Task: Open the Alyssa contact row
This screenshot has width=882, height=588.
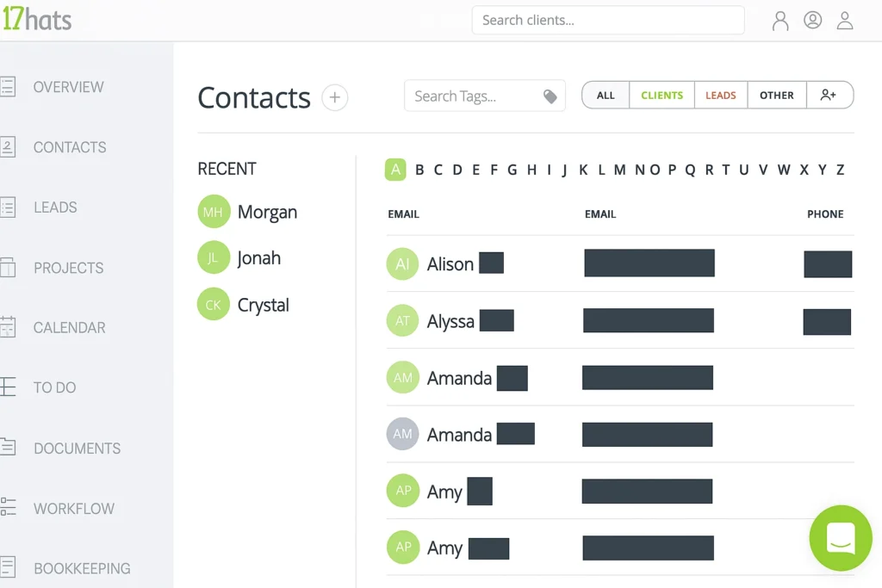Action: click(450, 321)
